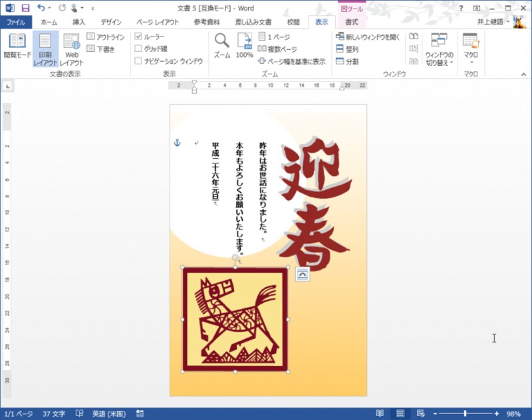Click the Save icon in quick access toolbar

click(x=25, y=8)
